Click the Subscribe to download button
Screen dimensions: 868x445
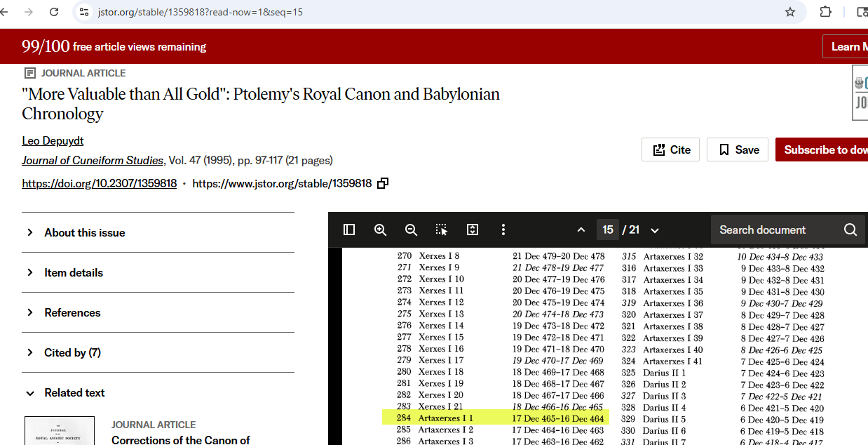[x=822, y=150]
